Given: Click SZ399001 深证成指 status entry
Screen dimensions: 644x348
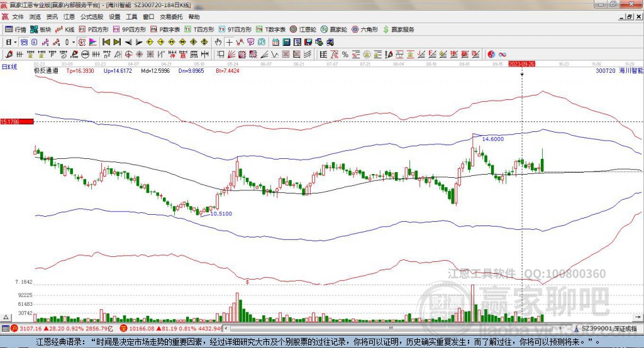Looking at the screenshot, I should [605, 329].
